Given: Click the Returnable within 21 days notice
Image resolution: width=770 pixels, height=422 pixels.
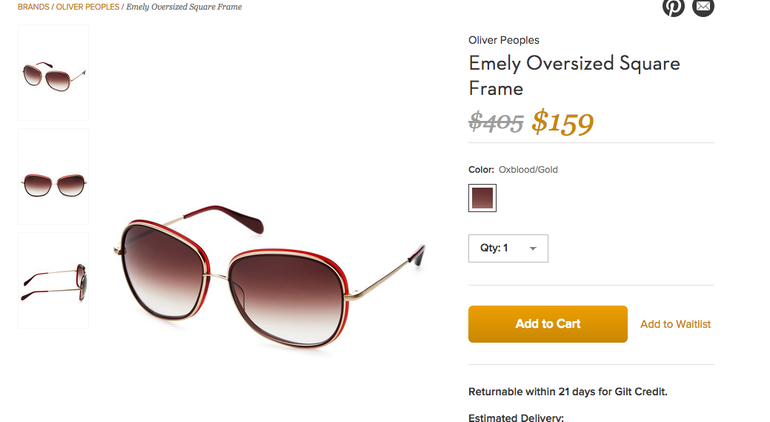Looking at the screenshot, I should [x=567, y=391].
